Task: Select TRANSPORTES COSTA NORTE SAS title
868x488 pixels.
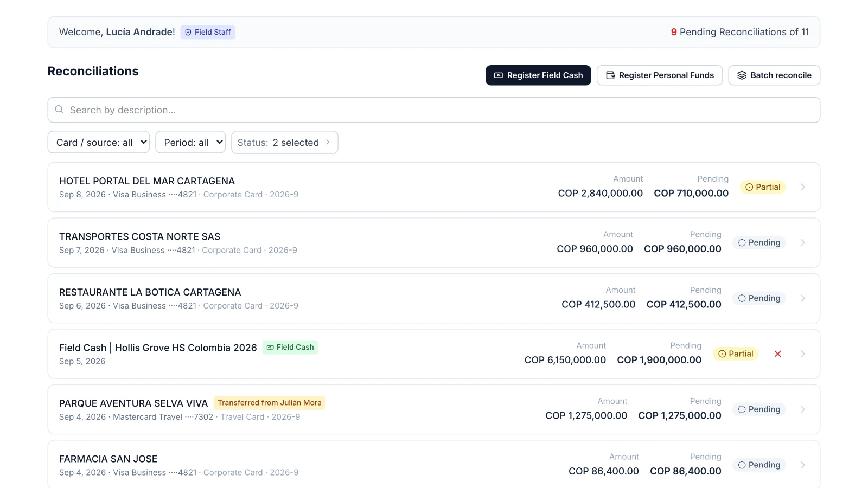Action: point(139,236)
